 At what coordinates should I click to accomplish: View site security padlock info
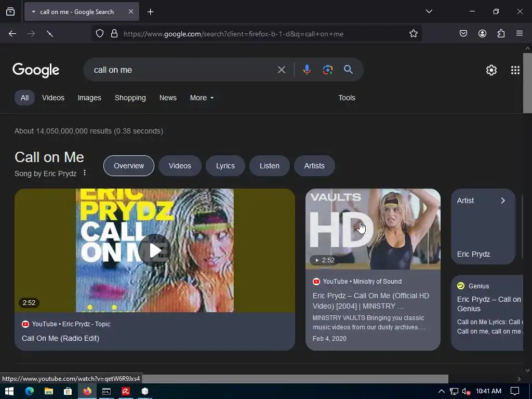pos(114,34)
